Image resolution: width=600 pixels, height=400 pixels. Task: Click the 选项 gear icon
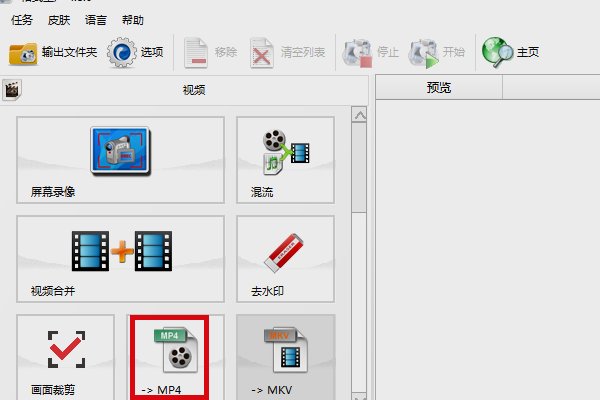[x=122, y=52]
